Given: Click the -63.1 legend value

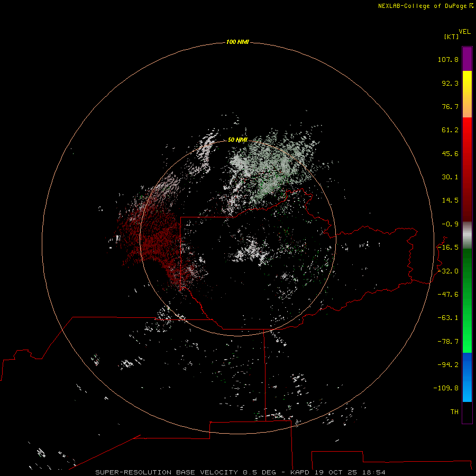Looking at the screenshot, I should point(448,318).
